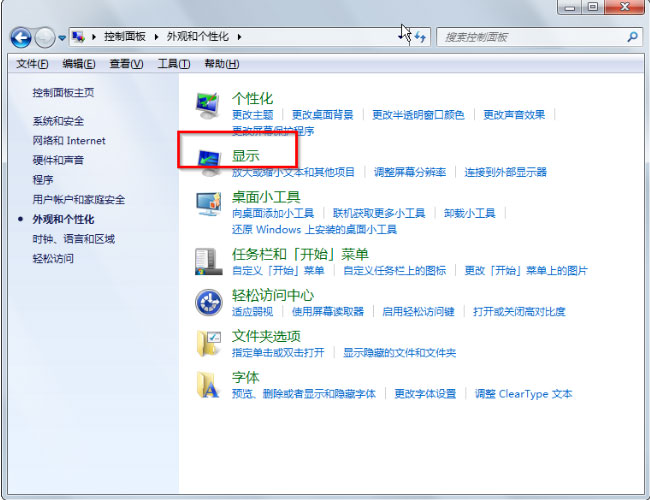
Task: Click 更改声音效果 link
Action: [x=514, y=115]
